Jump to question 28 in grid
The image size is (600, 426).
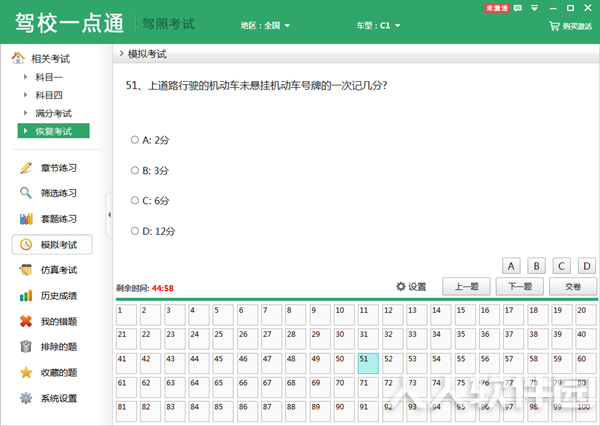pos(295,339)
